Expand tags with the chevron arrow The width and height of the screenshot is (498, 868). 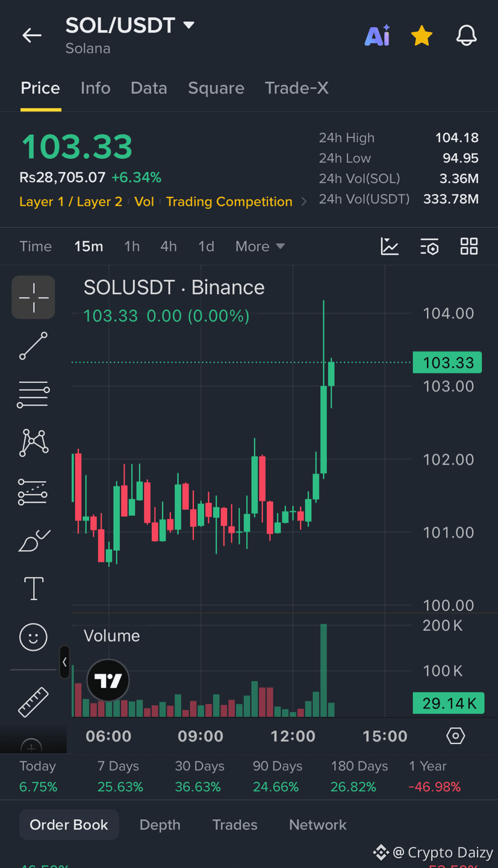tap(303, 202)
